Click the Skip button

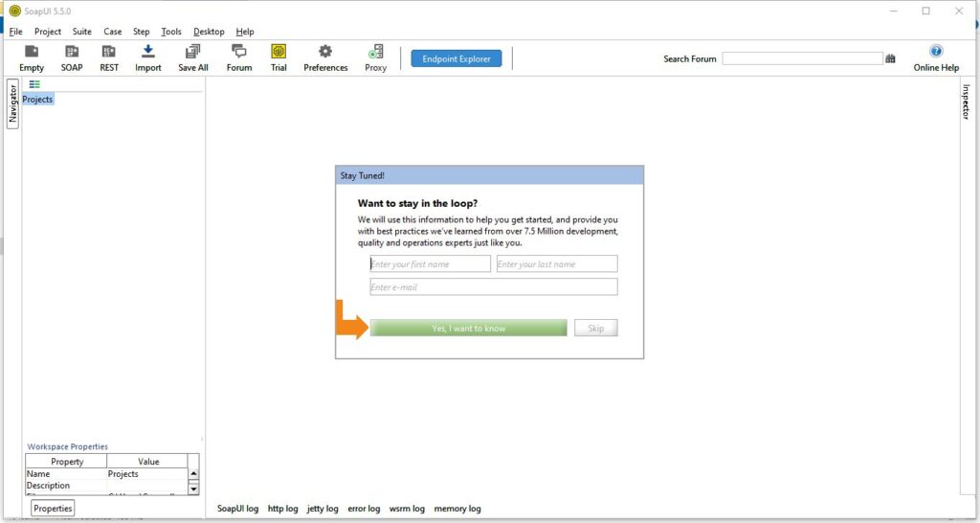[595, 328]
